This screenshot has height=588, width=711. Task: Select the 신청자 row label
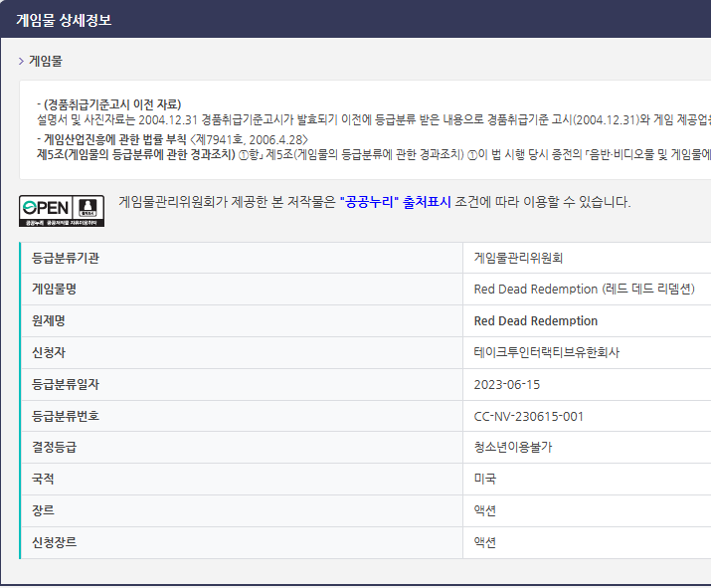[48, 352]
